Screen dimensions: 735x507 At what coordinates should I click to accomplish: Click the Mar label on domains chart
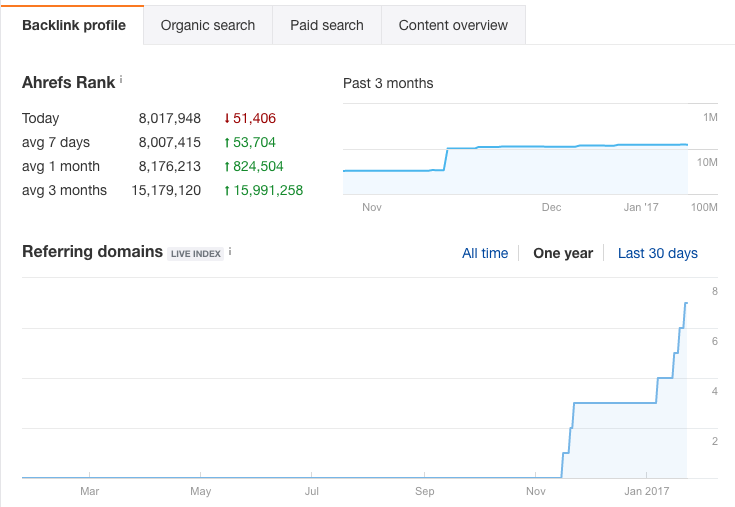pyautogui.click(x=90, y=491)
